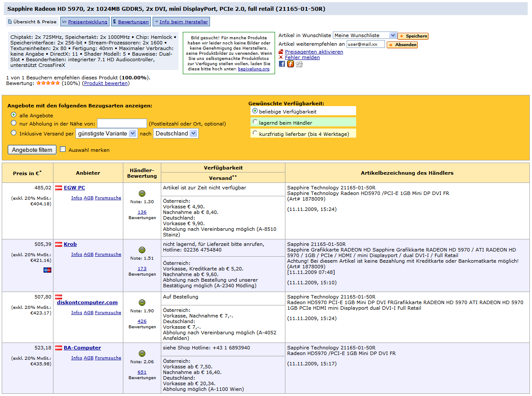Click the Austrian flag next to BA-Computer
The width and height of the screenshot is (532, 396).
click(59, 348)
